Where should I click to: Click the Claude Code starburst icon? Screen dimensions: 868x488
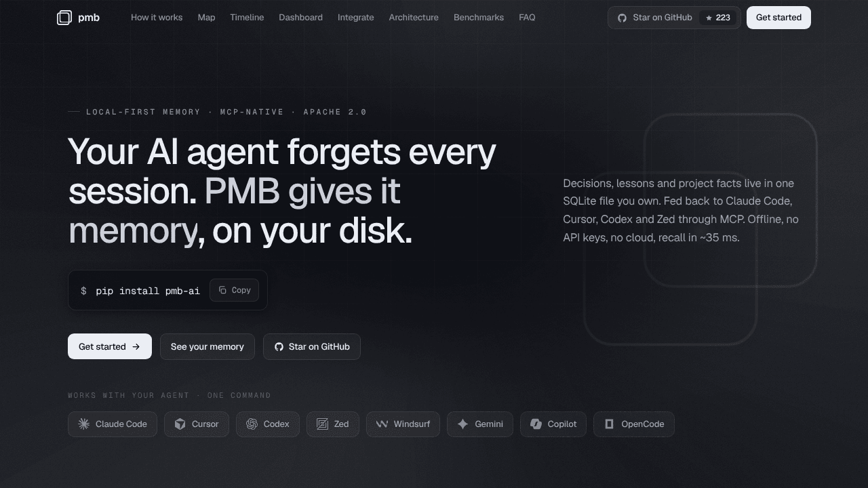point(84,424)
